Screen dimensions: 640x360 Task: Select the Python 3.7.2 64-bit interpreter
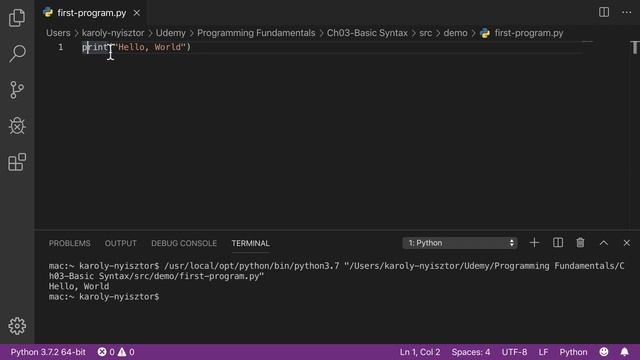pyautogui.click(x=48, y=352)
